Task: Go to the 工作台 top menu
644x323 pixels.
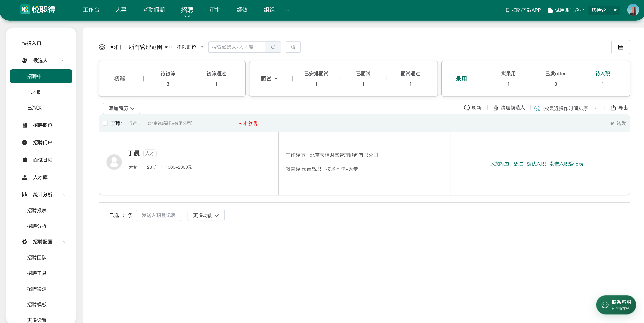Action: tap(91, 10)
